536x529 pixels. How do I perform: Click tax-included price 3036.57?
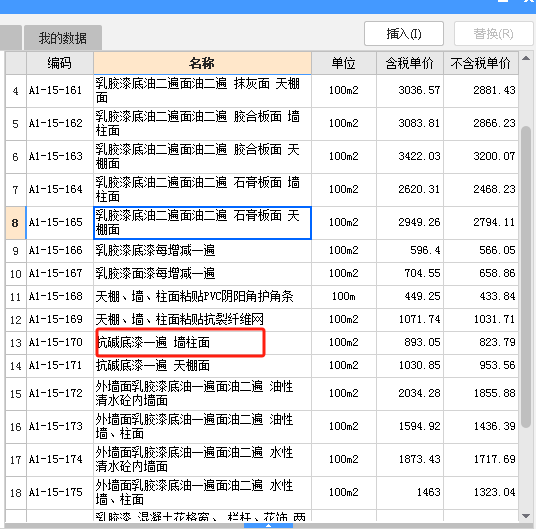[x=419, y=91]
